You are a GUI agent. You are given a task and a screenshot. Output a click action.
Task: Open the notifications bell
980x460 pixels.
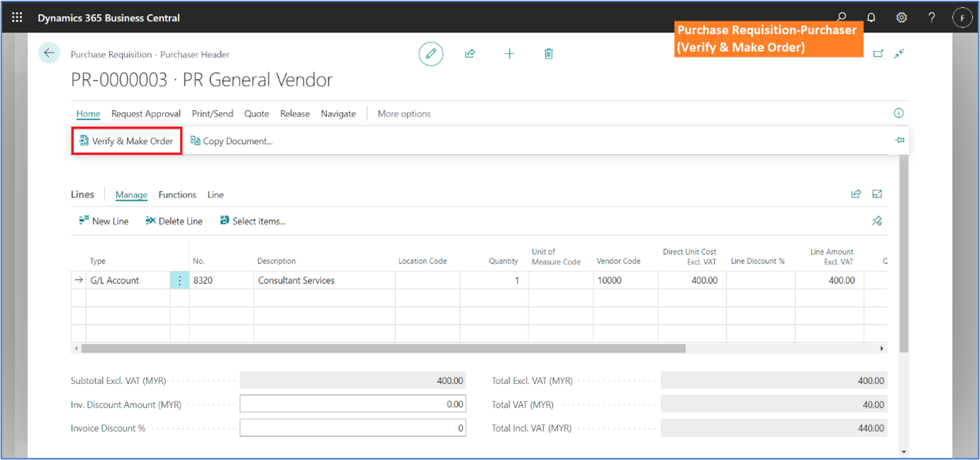872,18
